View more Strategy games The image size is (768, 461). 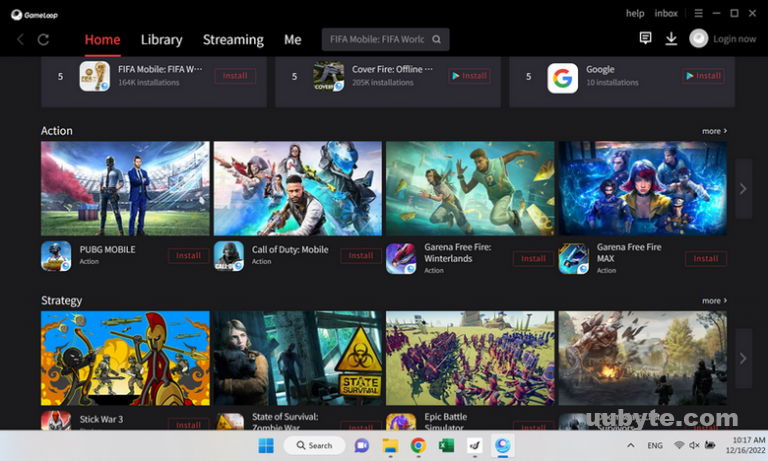tap(714, 300)
